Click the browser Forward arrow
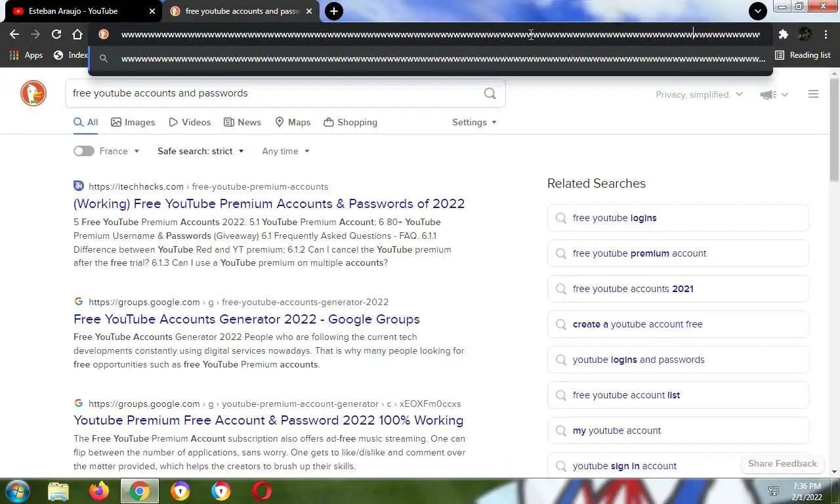840x504 pixels. [35, 34]
